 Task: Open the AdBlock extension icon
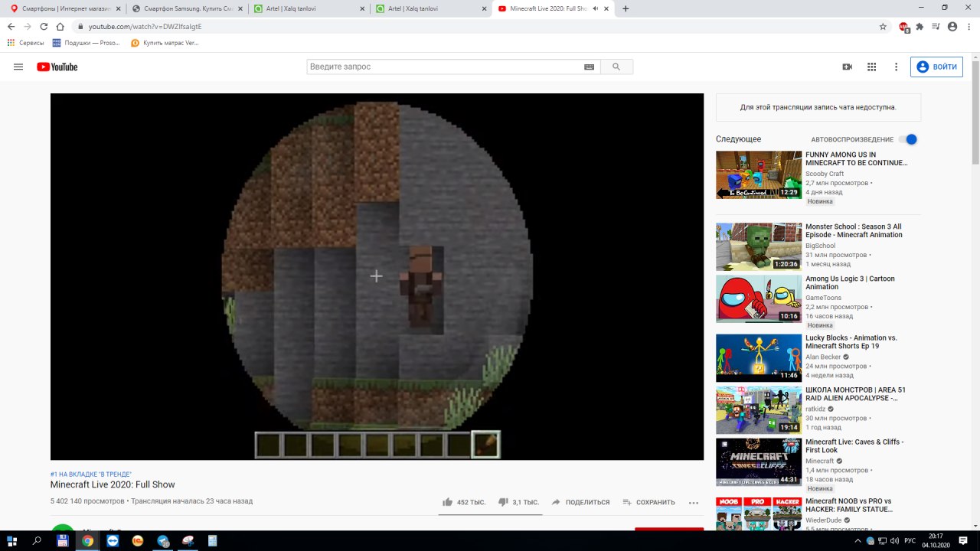coord(903,27)
